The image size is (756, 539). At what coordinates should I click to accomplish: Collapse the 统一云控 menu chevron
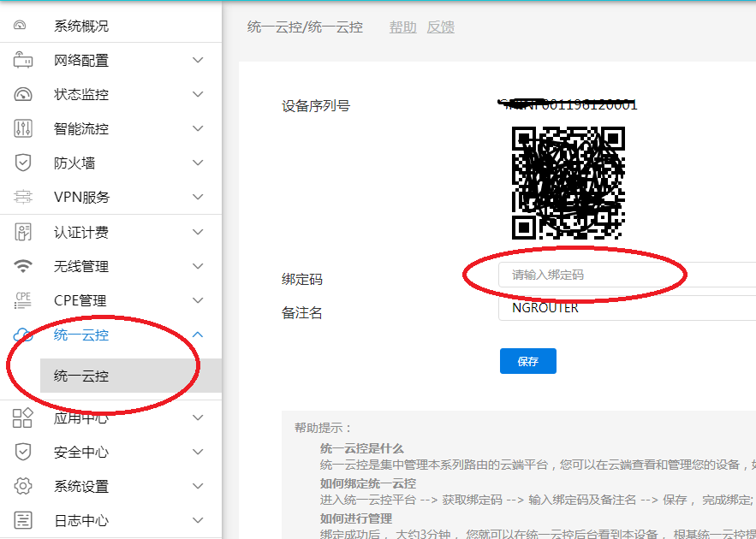(198, 335)
